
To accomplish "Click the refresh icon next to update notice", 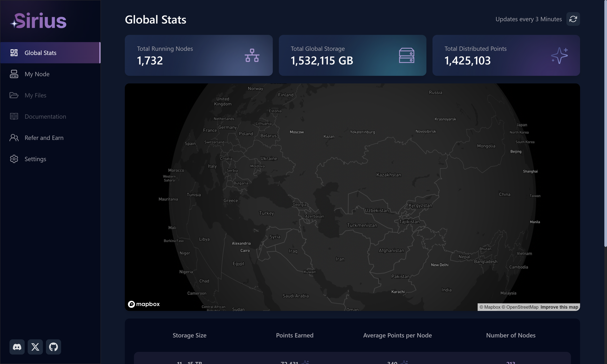I will click(x=573, y=19).
